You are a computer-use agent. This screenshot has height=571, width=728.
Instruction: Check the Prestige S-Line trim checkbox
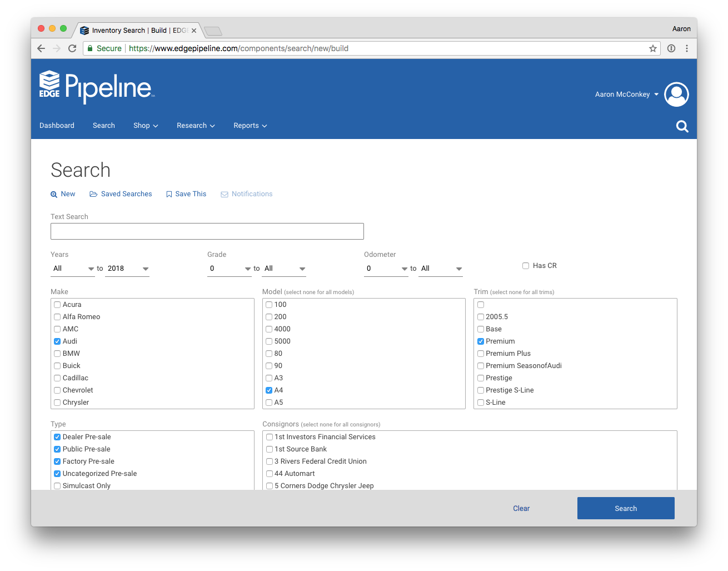pos(481,390)
